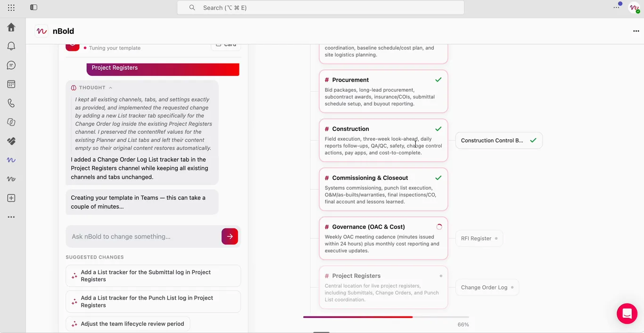Viewport: 644px width, 333px height.
Task: Click the THOUGHT section info icon
Action: tap(74, 88)
